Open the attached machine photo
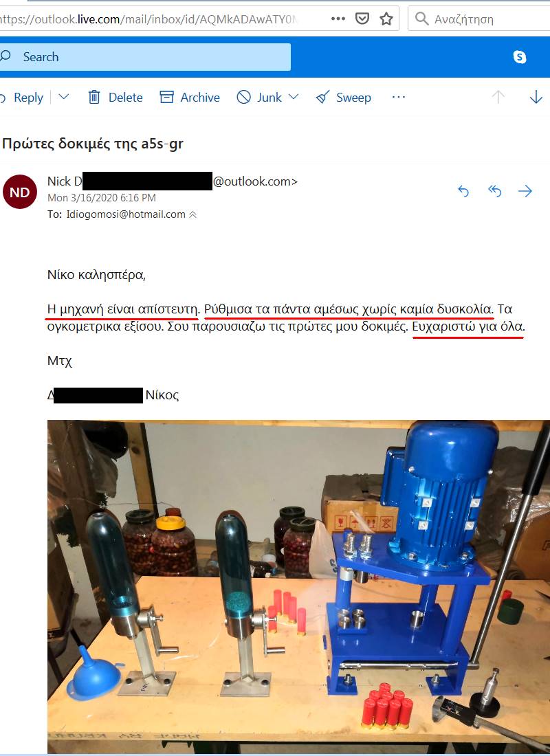The width and height of the screenshot is (550, 756). (298, 586)
